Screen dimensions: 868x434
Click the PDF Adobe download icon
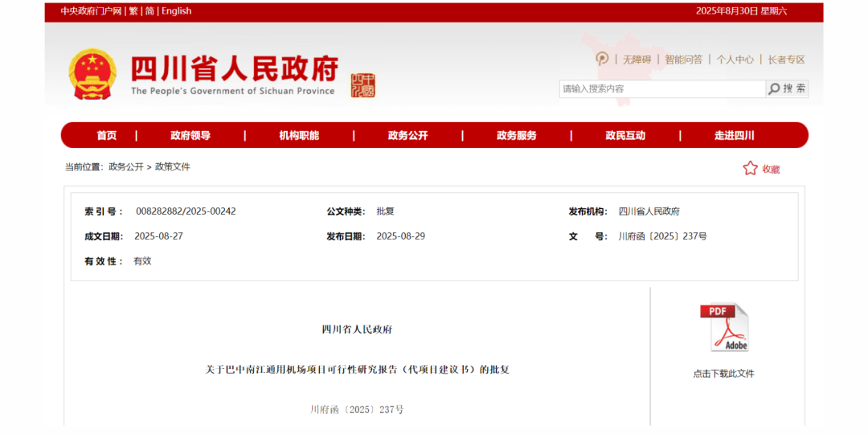point(724,327)
